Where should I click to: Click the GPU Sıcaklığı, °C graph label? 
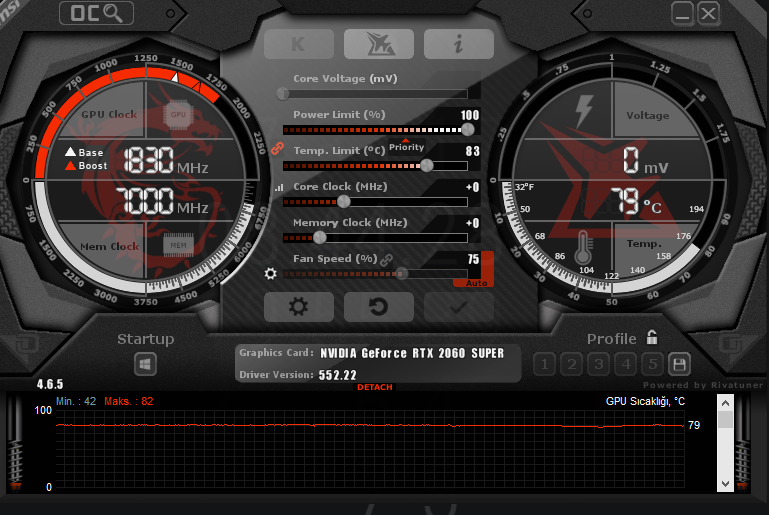click(x=645, y=401)
